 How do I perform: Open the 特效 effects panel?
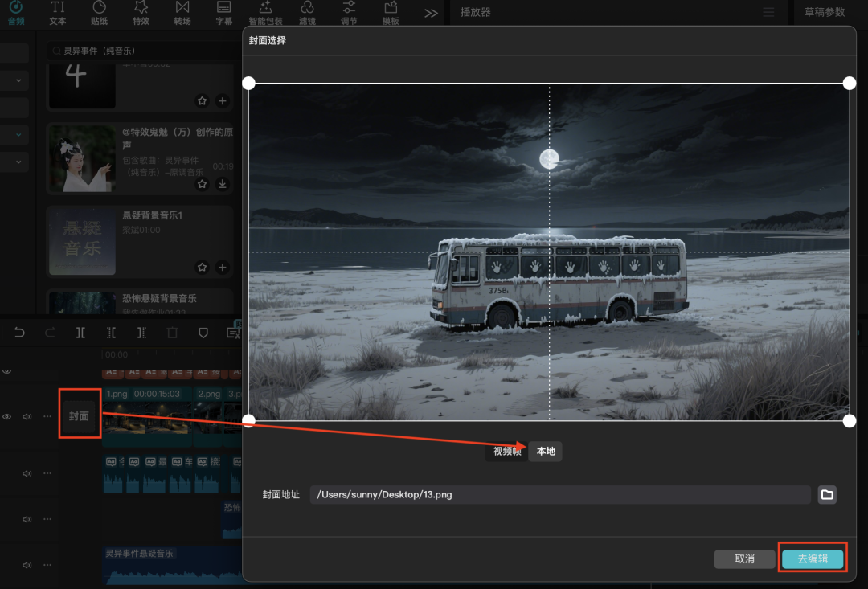point(141,13)
